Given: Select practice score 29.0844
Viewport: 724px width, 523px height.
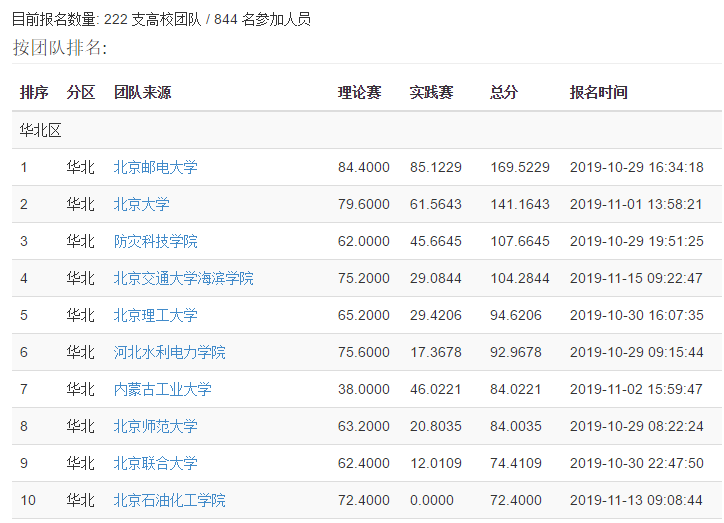Looking at the screenshot, I should coord(436,278).
